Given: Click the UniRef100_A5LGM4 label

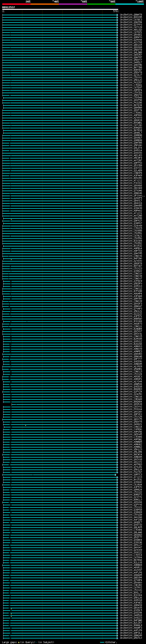Looking at the screenshot, I should click(131, 452).
